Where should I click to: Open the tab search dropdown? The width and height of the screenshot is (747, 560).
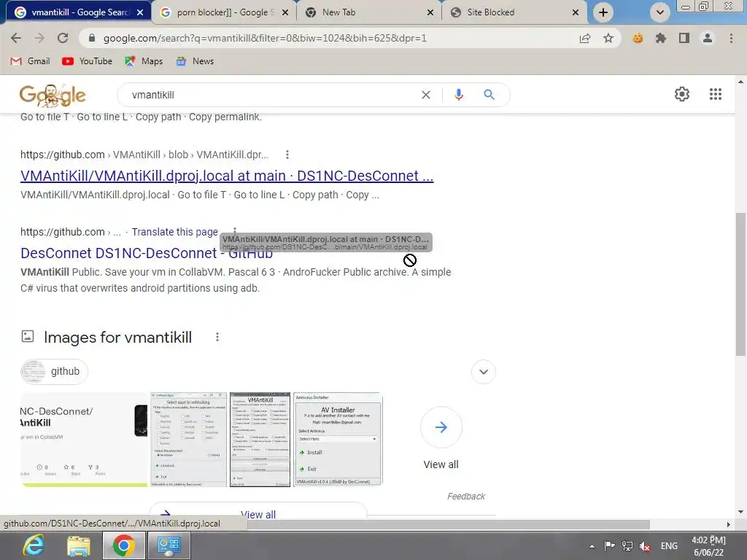[659, 12]
